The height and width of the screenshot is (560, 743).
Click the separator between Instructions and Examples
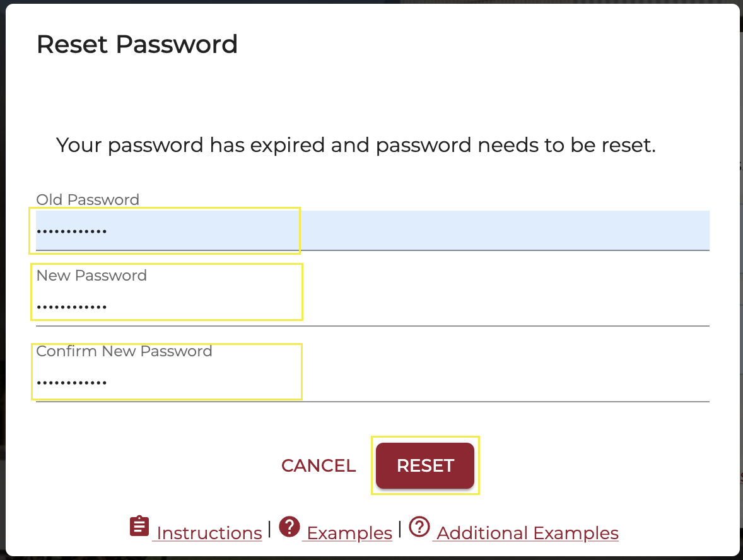tap(270, 528)
